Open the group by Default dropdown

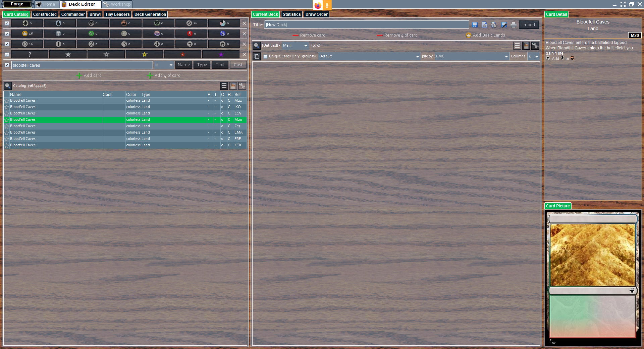click(369, 56)
